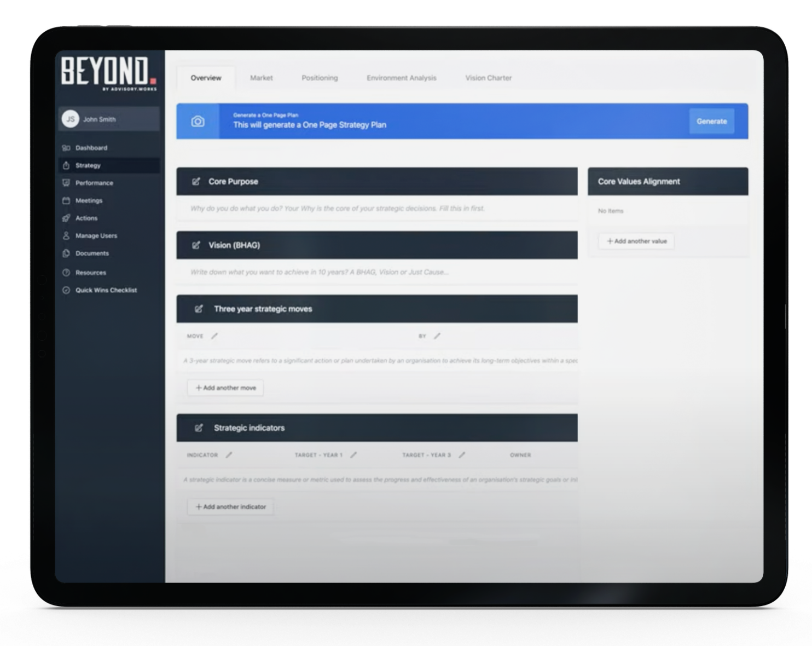Open Performance from the sidebar menu
This screenshot has width=812, height=646.
(109, 183)
